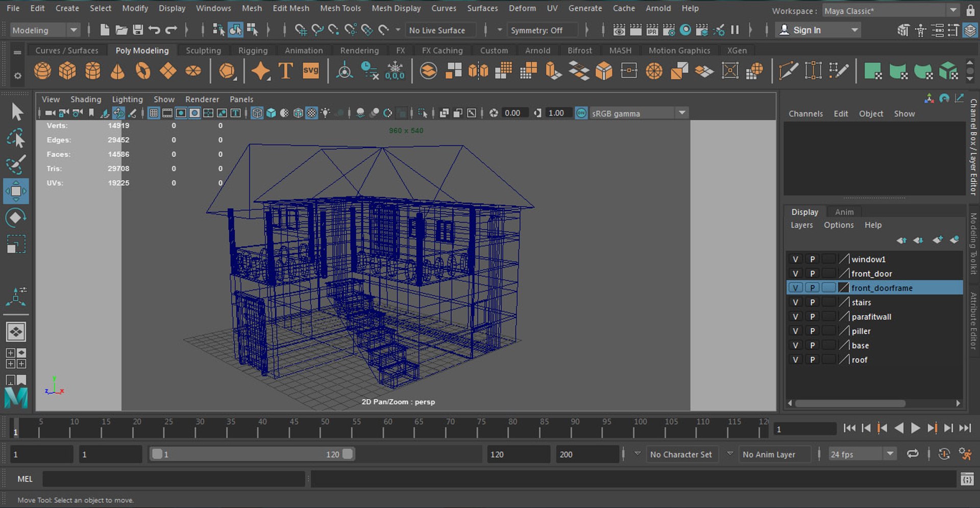980x508 pixels.
Task: Create polygon type text with T icon
Action: [x=285, y=70]
